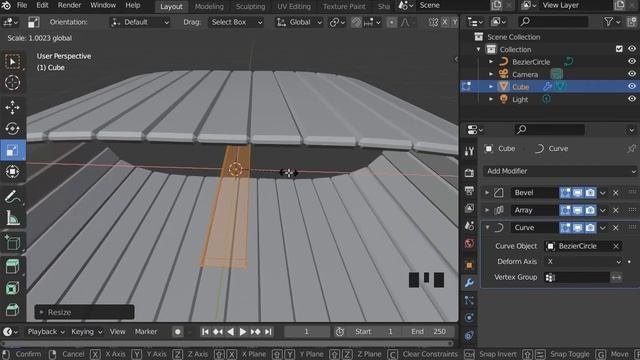Toggle snapping magnet in header
The height and width of the screenshot is (360, 640).
tap(356, 22)
